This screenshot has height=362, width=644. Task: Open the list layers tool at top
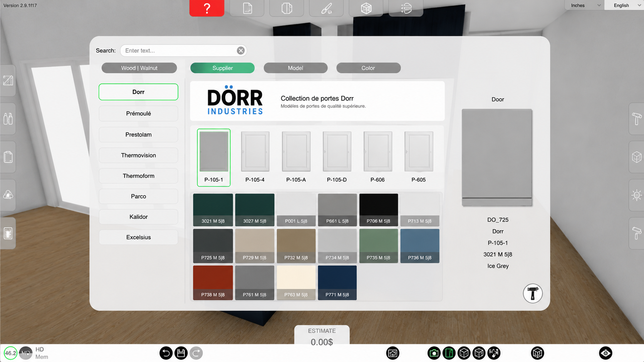pos(406,8)
